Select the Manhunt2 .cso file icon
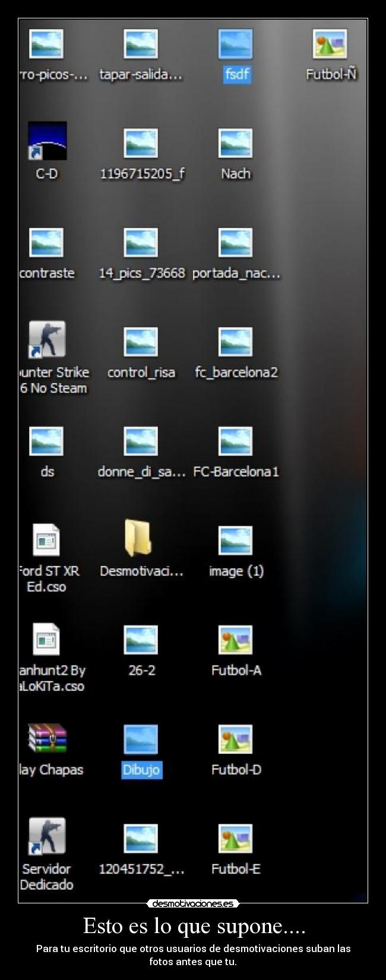 tap(46, 639)
